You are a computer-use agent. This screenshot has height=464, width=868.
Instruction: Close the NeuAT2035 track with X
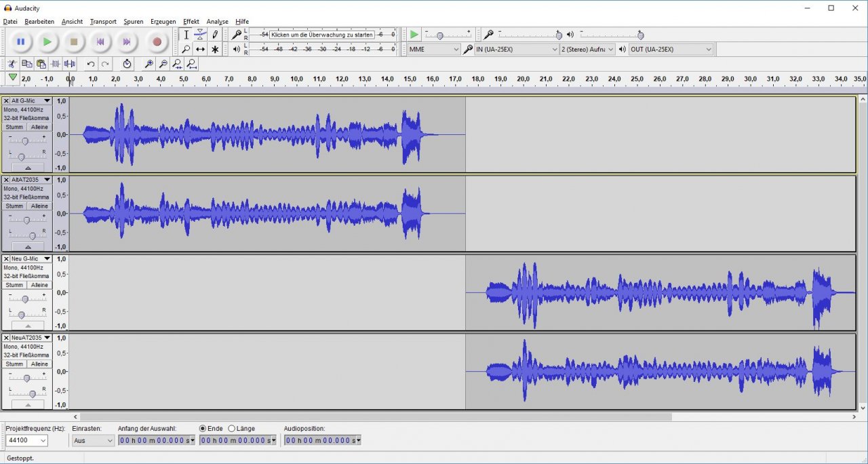(6, 338)
